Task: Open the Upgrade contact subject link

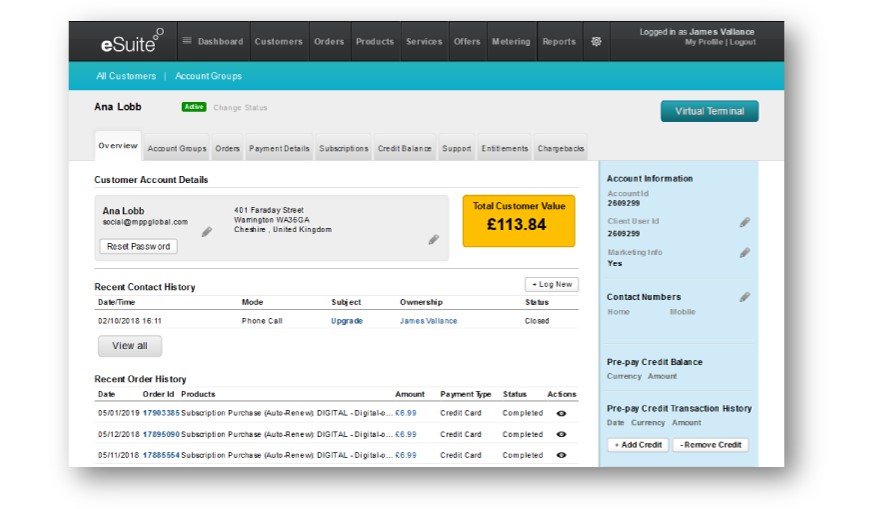Action: (x=347, y=321)
